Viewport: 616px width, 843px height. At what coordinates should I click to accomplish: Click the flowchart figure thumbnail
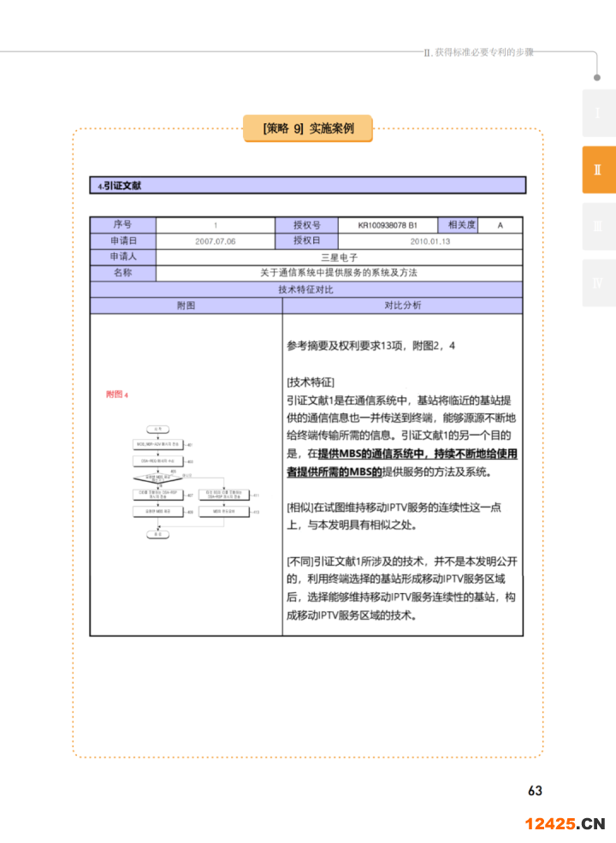point(185,481)
